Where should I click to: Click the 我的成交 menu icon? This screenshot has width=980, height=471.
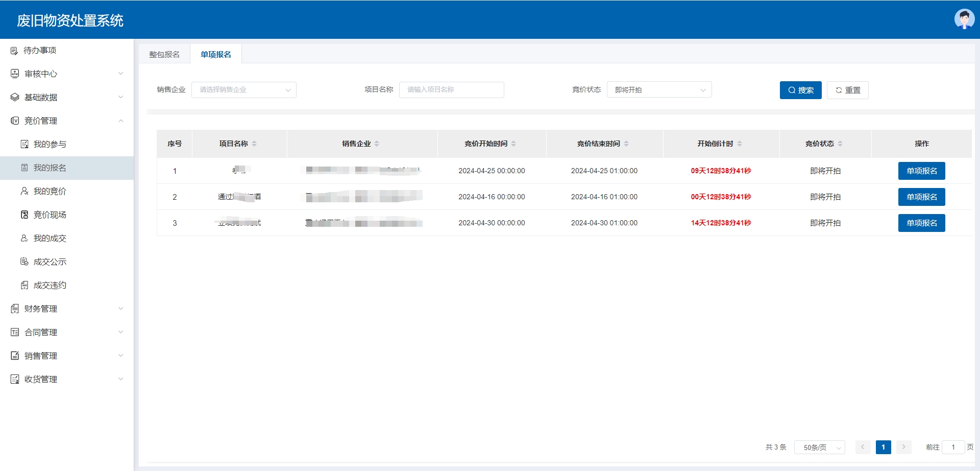[24, 238]
